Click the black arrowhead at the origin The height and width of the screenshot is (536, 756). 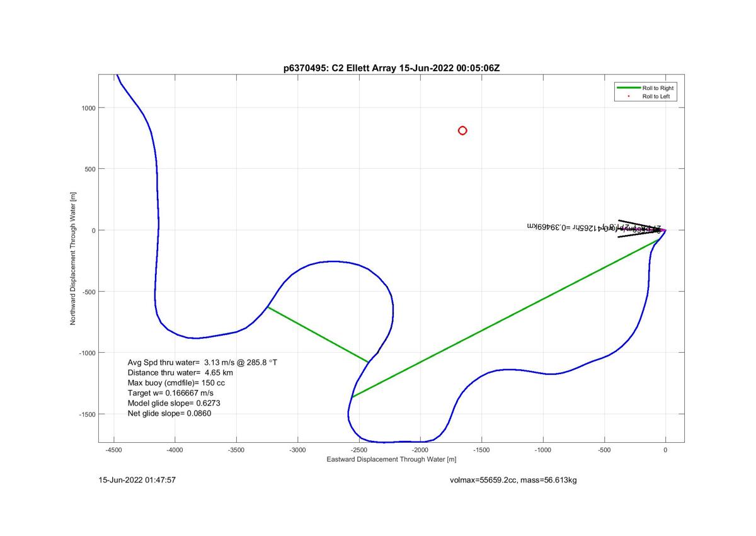pos(641,229)
